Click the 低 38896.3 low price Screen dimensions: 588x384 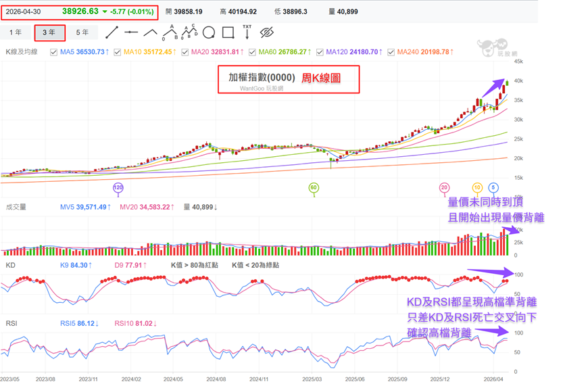(291, 11)
